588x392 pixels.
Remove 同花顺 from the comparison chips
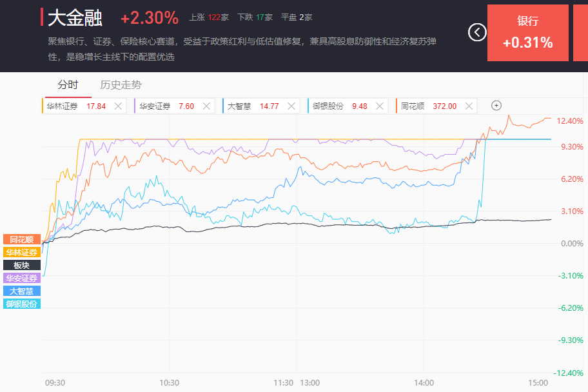(469, 106)
